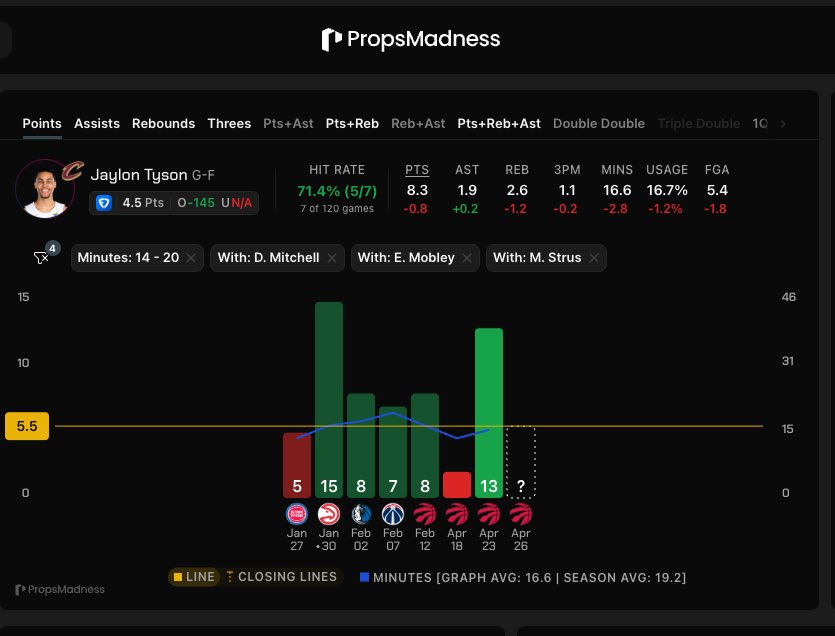Viewport: 835px width, 636px height.
Task: Select the Points tab
Action: point(42,124)
